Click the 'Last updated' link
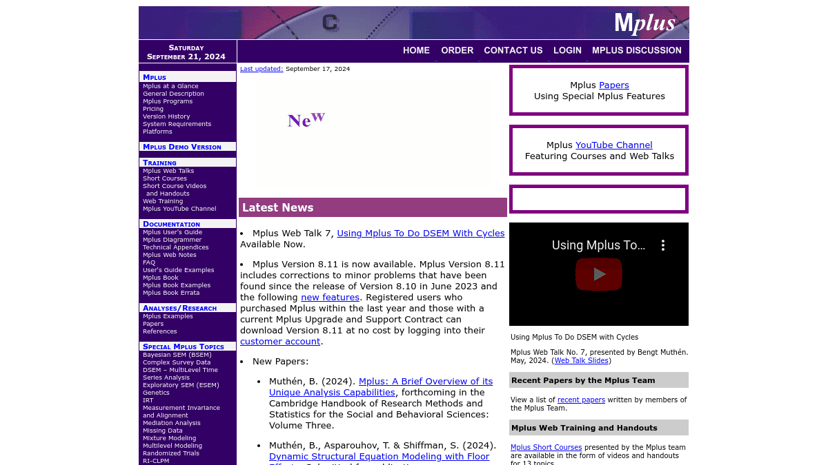The image size is (828, 465). 261,69
